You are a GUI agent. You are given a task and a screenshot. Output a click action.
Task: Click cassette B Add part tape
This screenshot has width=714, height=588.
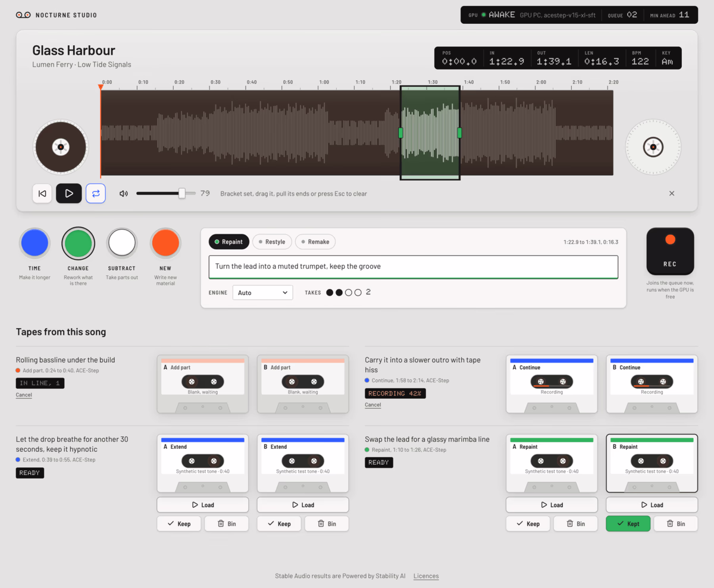(x=302, y=384)
